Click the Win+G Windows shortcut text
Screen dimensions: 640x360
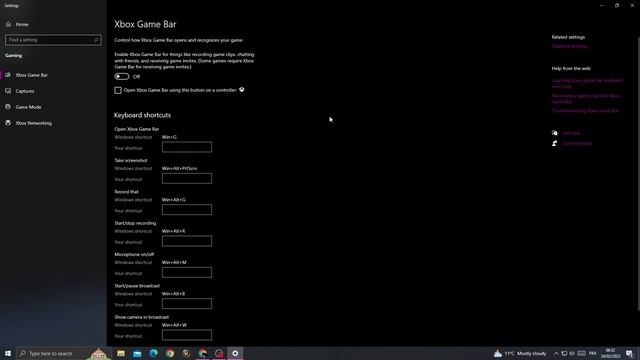click(169, 138)
